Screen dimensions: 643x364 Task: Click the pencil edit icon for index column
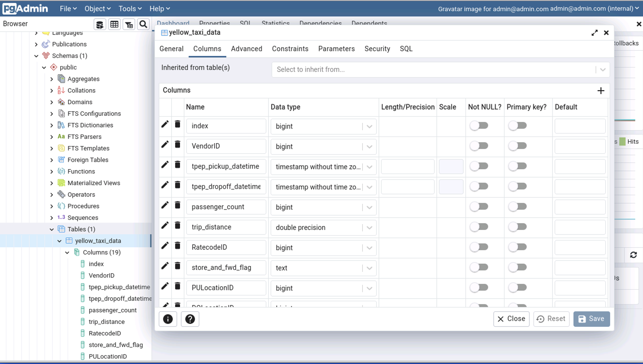pos(165,124)
